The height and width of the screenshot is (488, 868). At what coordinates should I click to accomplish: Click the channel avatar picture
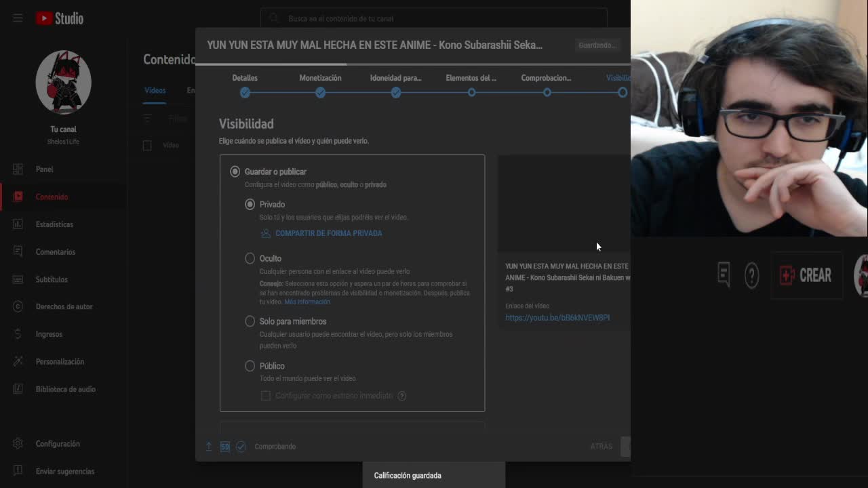63,82
